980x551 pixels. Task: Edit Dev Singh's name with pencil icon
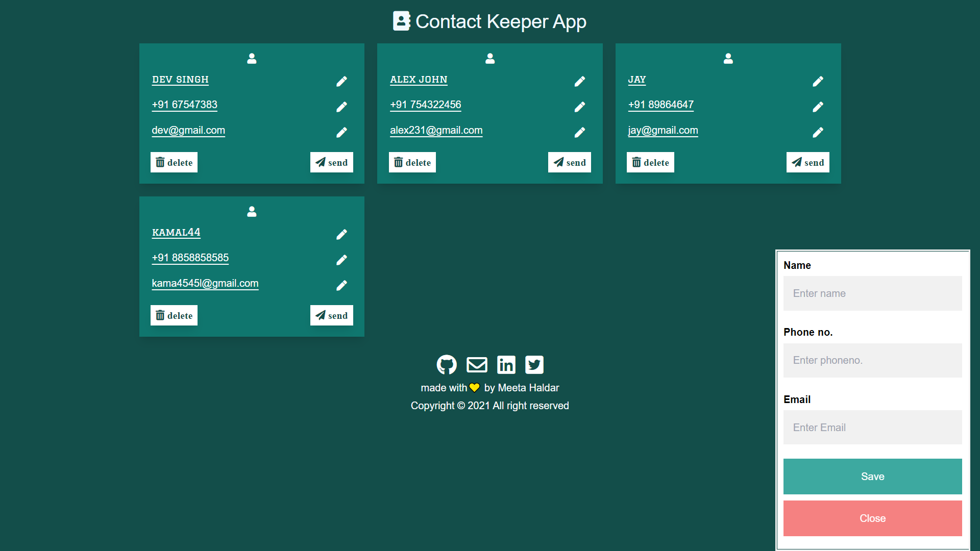click(x=341, y=82)
